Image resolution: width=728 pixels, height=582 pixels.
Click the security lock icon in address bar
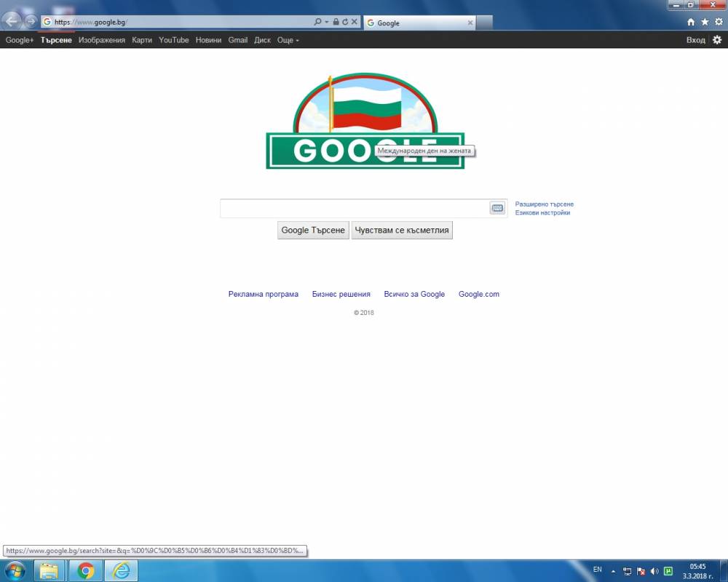pyautogui.click(x=336, y=22)
